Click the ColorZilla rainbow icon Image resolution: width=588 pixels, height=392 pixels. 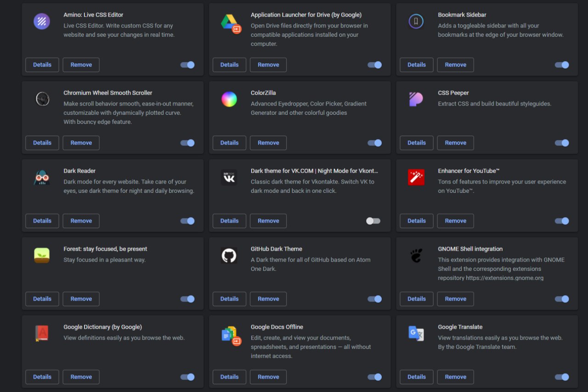pos(229,99)
